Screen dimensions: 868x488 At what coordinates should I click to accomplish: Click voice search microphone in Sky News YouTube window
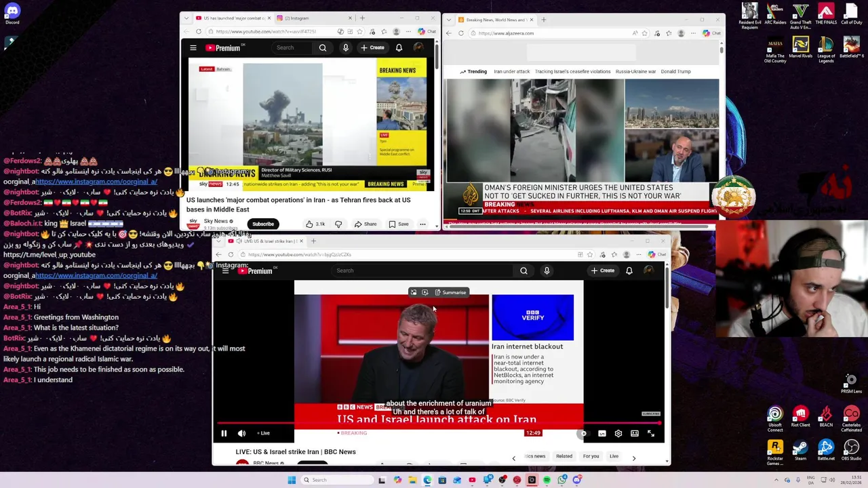[346, 47]
